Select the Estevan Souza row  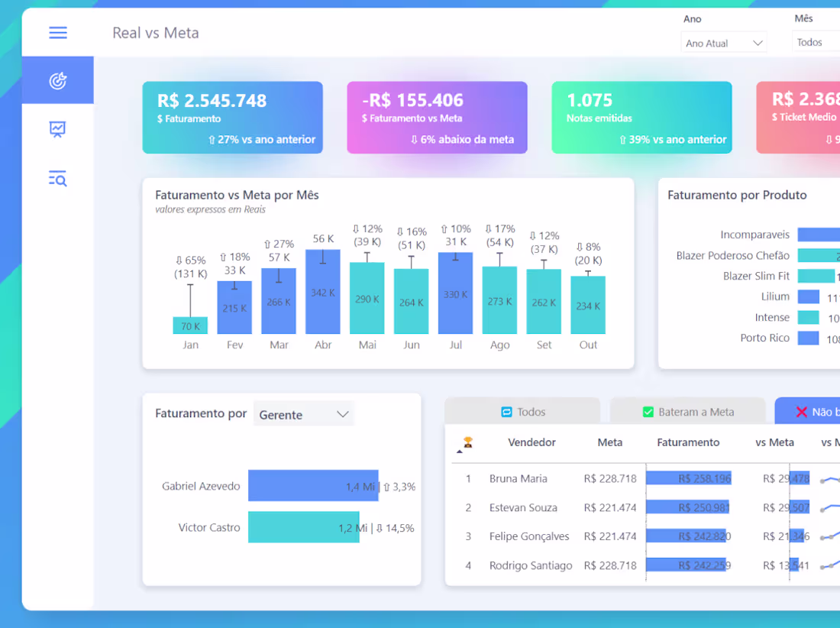click(645, 507)
